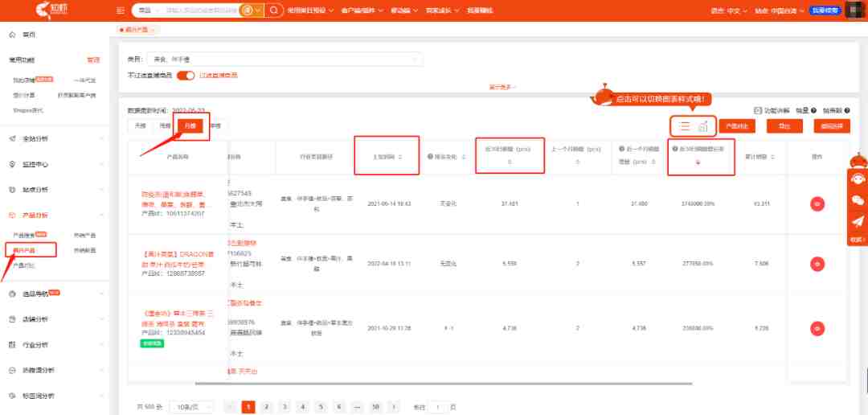Open the home icon item in the sidebar
Viewport: 868px width, 415px height.
pos(12,35)
